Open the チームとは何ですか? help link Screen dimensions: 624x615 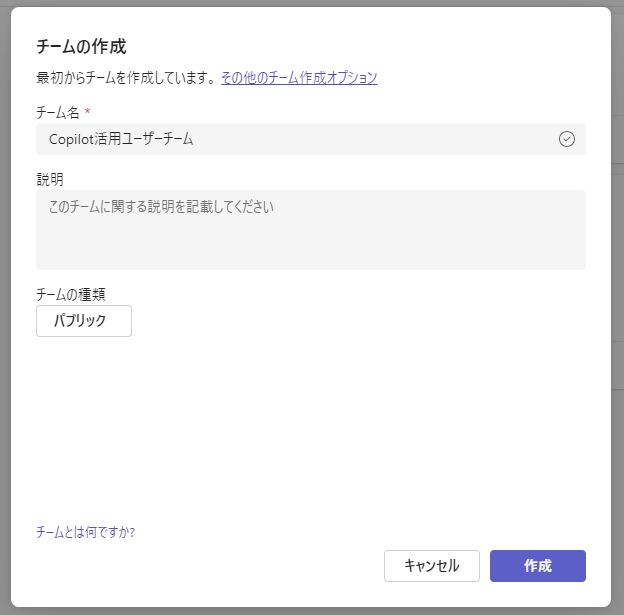click(86, 532)
